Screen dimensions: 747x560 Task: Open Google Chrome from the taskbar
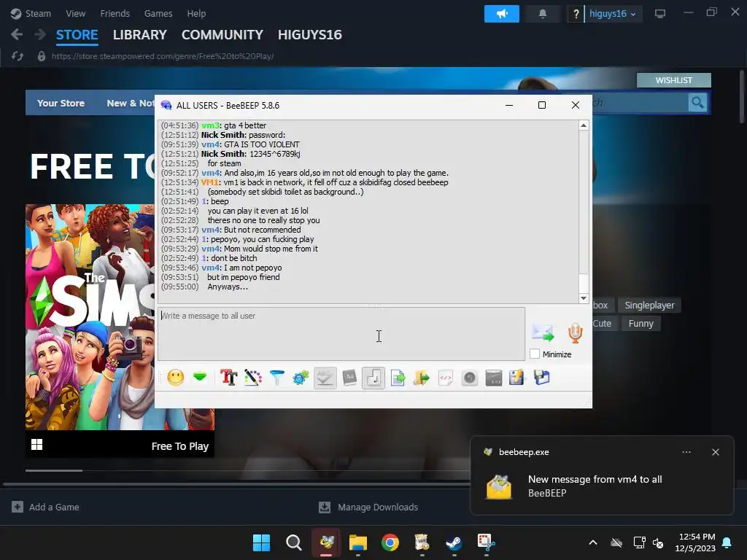(x=390, y=542)
